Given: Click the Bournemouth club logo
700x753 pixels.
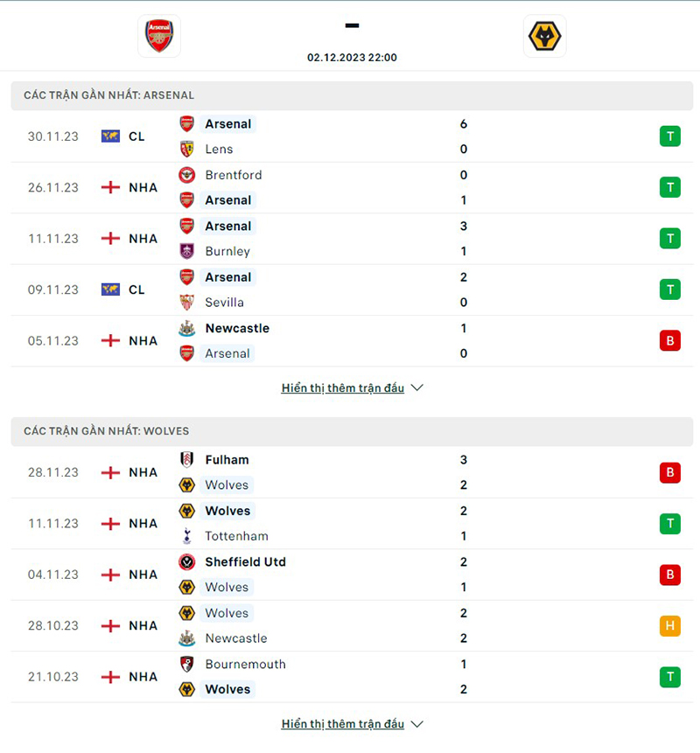Looking at the screenshot, I should (x=186, y=665).
